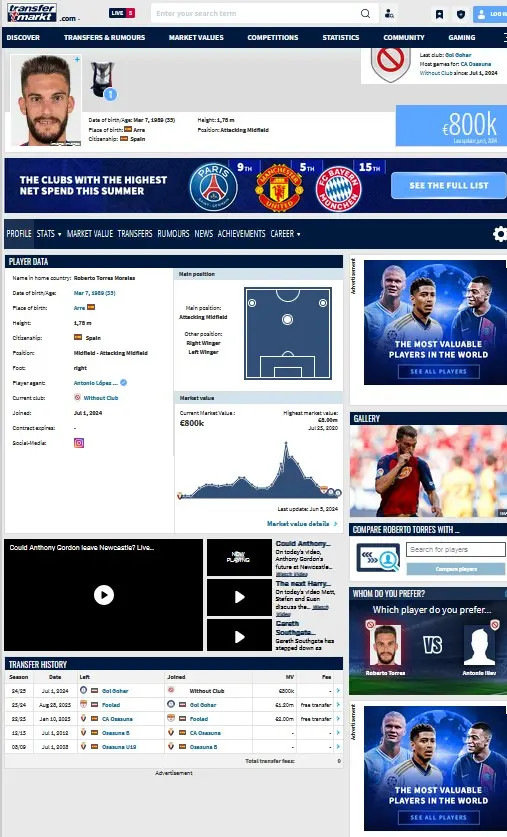The image size is (507, 837).
Task: Open player's Instagram social media icon
Action: 79,443
